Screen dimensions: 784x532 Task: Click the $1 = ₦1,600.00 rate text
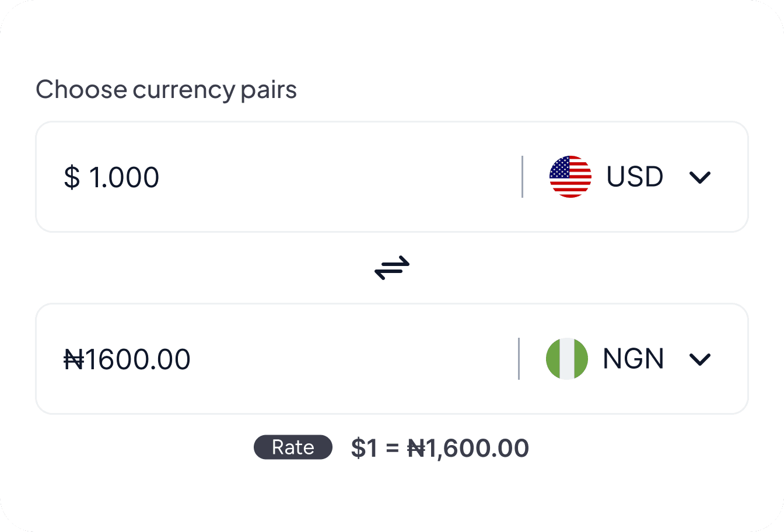(439, 447)
